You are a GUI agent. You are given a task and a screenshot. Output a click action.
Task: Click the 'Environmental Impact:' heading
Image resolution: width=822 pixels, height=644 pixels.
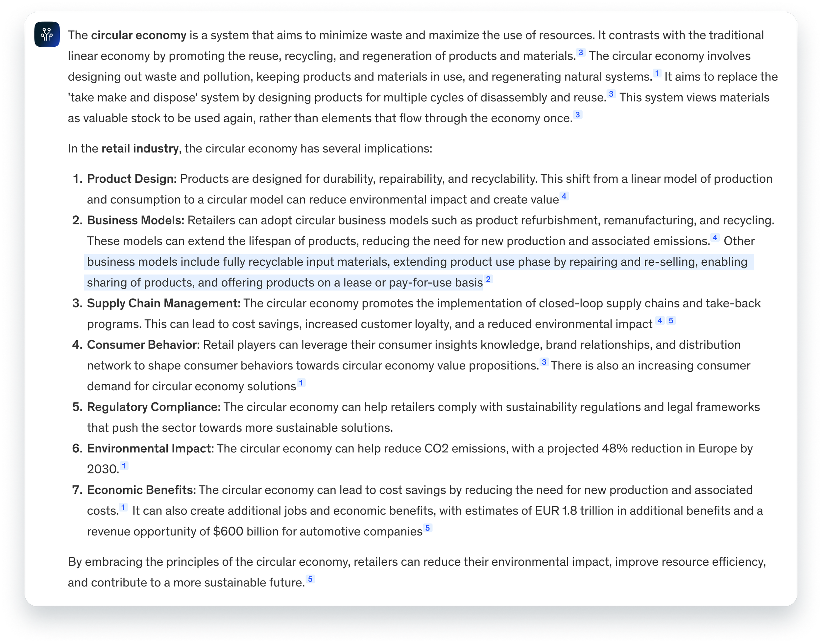coord(151,448)
